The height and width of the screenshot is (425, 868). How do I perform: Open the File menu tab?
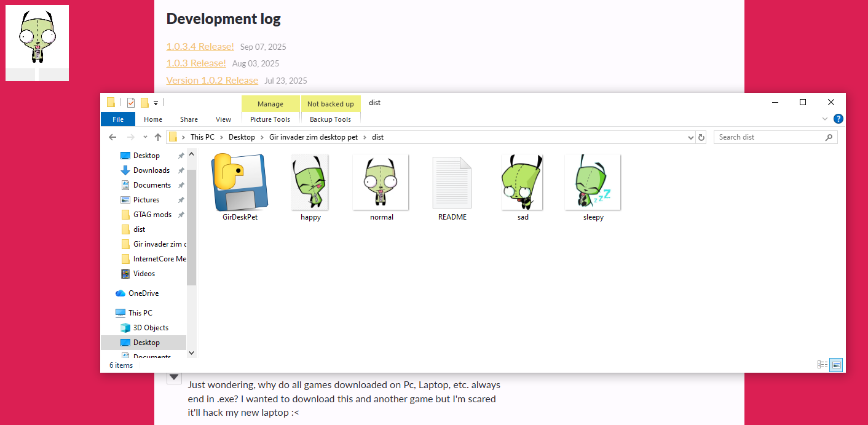(118, 119)
